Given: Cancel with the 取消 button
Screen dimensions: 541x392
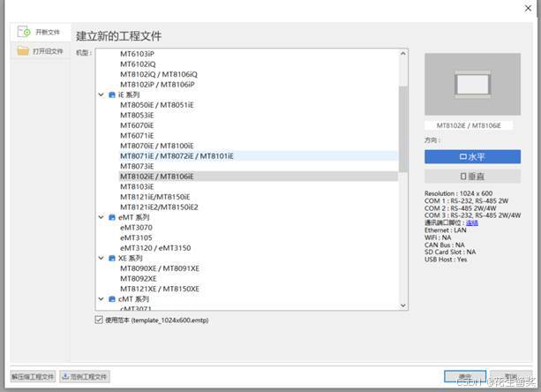Looking at the screenshot, I should [511, 376].
